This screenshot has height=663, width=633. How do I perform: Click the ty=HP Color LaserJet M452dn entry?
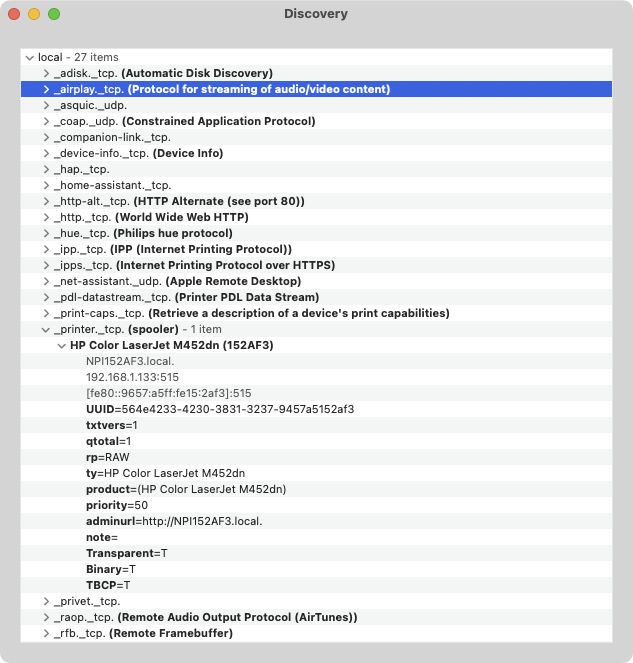(166, 473)
